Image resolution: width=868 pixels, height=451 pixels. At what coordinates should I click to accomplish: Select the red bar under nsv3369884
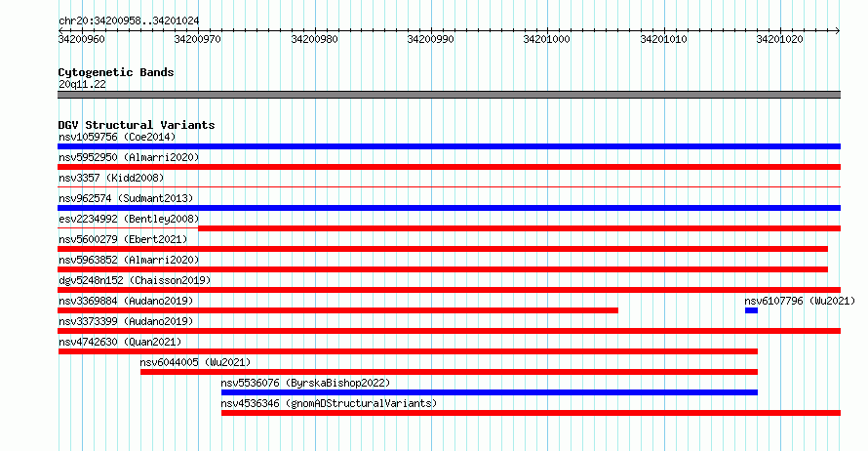click(337, 310)
